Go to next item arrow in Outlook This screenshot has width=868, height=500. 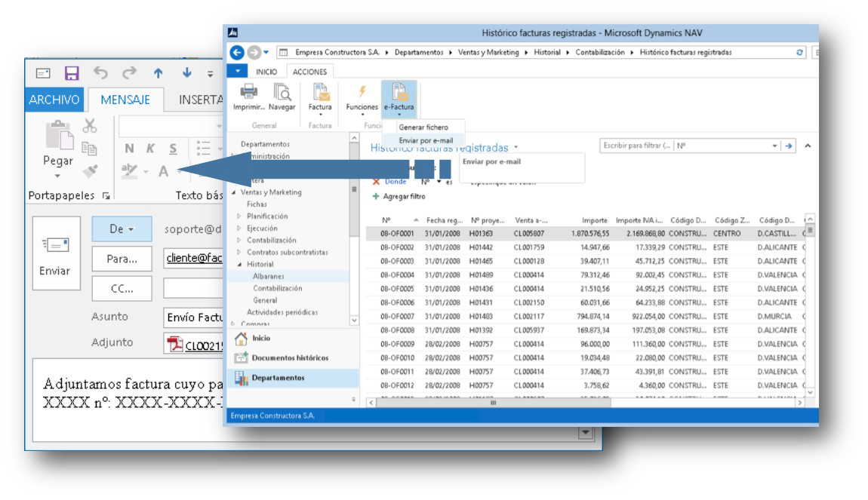pos(186,73)
